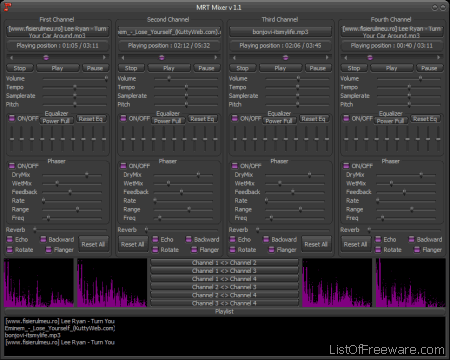
Task: Toggle Third Channel Equalizer ON/OFF
Action: pyautogui.click(x=235, y=118)
